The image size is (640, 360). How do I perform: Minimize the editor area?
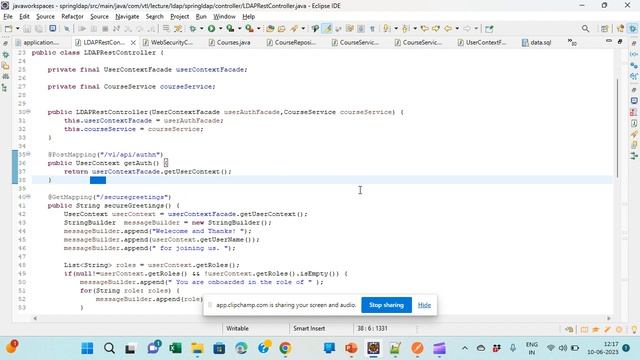coord(609,41)
